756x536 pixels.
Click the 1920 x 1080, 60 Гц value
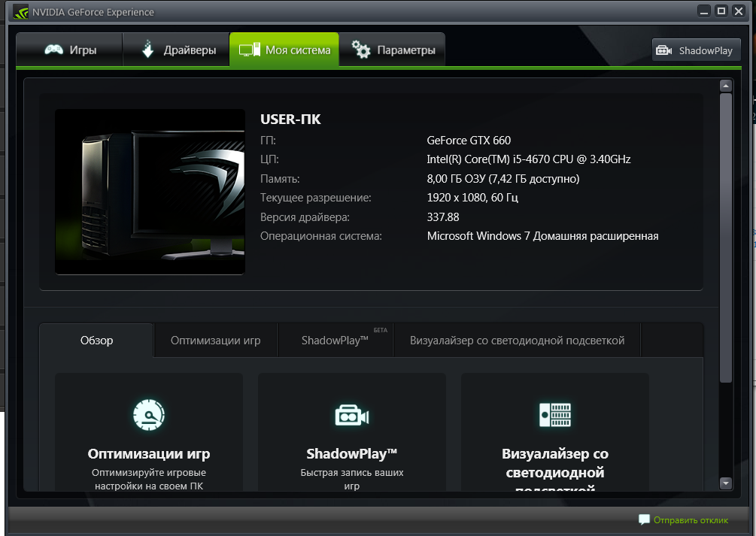(472, 198)
